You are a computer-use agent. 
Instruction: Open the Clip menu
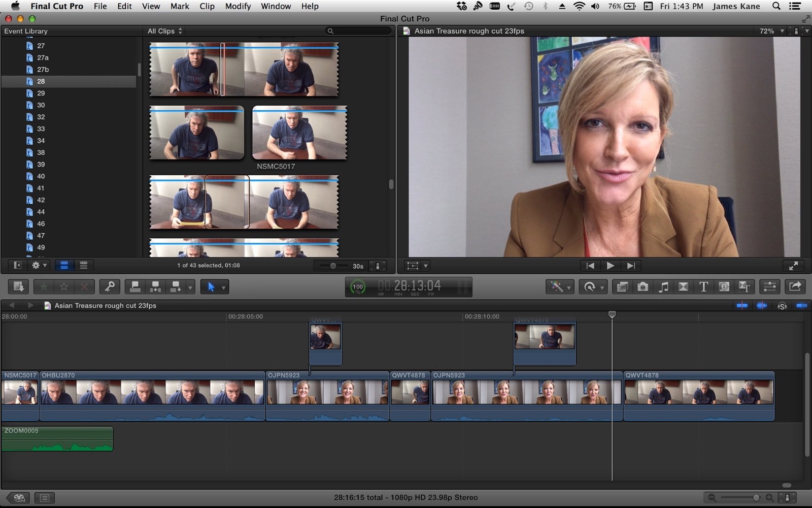(x=207, y=6)
